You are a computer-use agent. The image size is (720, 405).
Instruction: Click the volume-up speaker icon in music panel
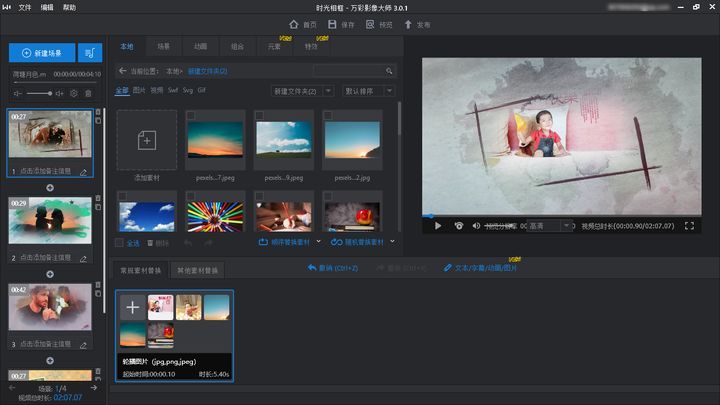59,93
